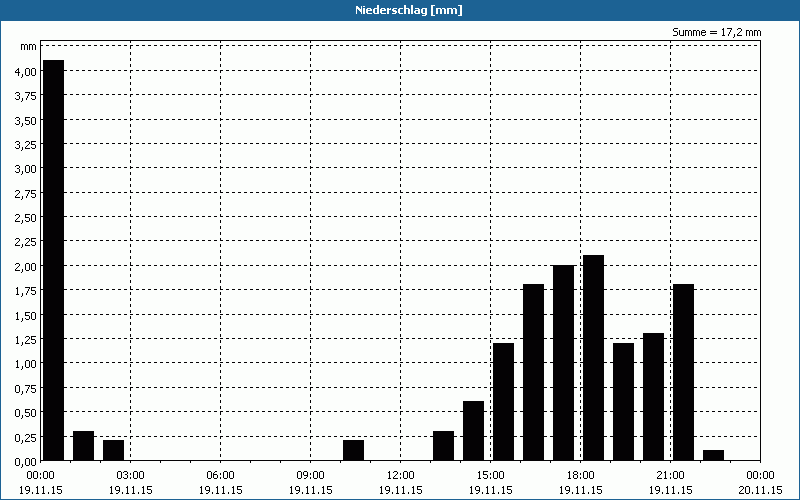This screenshot has height=500, width=800.
Task: Click the '21:00' time axis label
Action: [x=670, y=476]
